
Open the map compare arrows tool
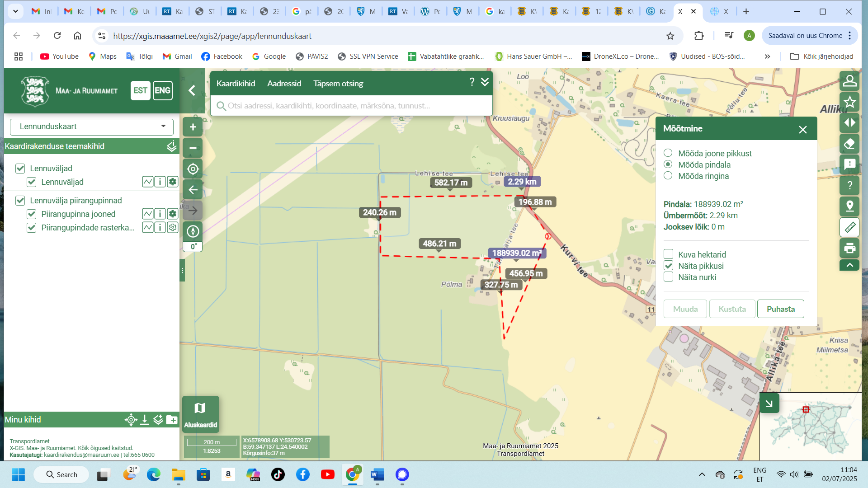pyautogui.click(x=849, y=123)
